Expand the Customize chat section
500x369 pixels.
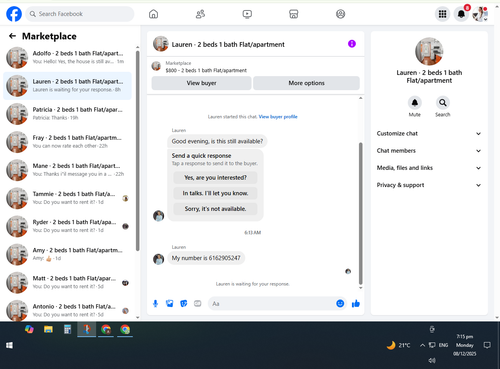(429, 133)
